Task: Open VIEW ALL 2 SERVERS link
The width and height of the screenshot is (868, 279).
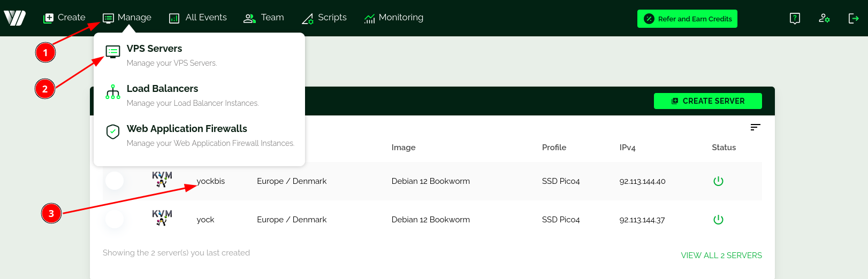Action: pyautogui.click(x=721, y=255)
